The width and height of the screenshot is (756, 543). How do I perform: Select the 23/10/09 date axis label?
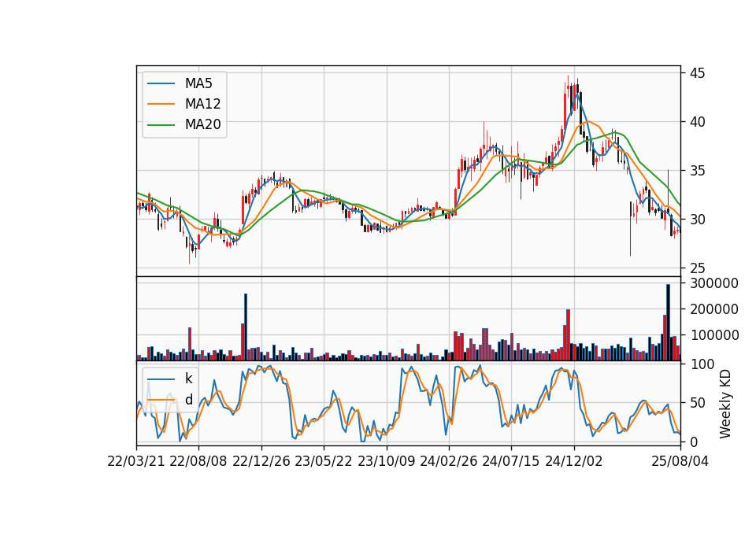(386, 461)
